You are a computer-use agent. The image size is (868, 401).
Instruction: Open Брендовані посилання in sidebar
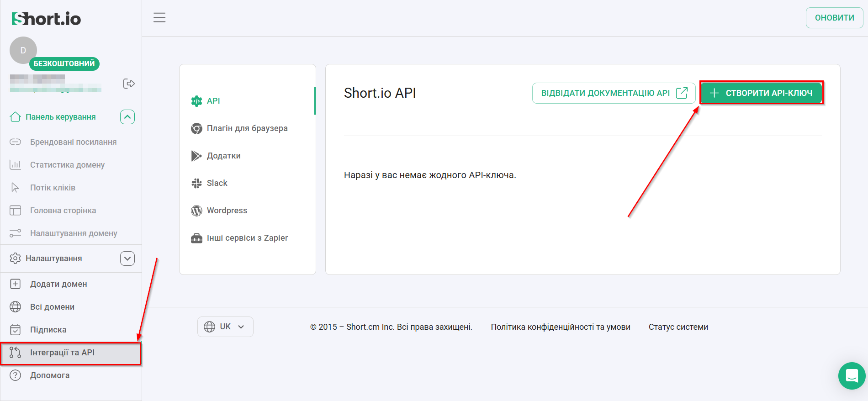[x=71, y=142]
